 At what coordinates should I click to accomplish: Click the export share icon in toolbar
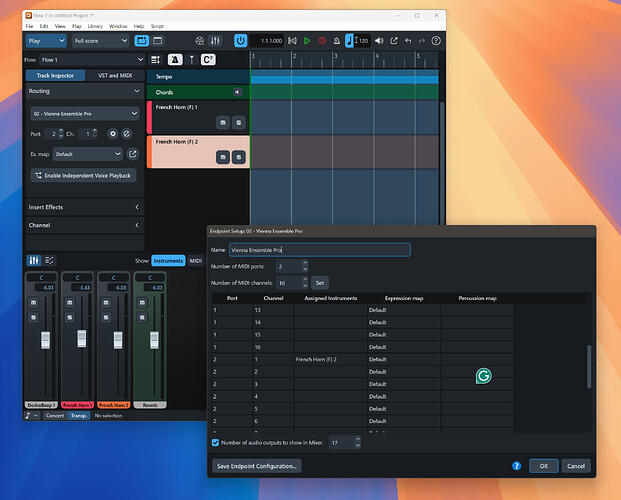point(394,41)
